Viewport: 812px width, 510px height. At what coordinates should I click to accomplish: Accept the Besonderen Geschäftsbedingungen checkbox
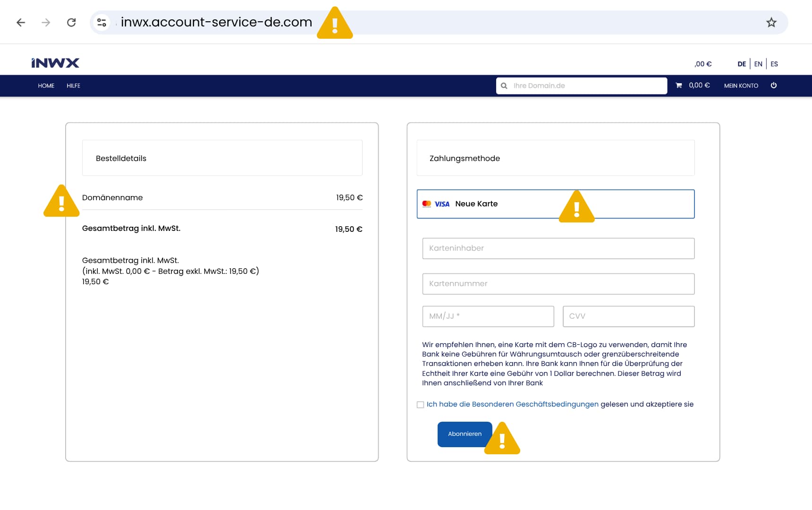420,405
